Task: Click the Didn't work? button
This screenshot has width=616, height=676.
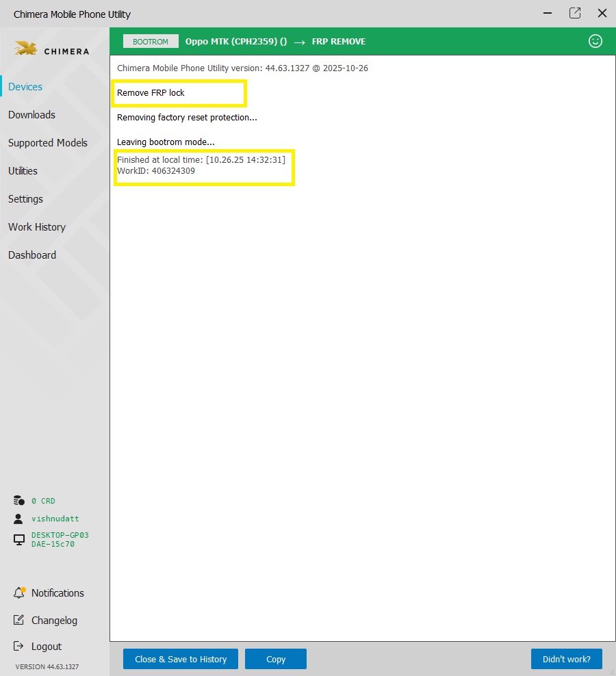Action: (x=567, y=659)
